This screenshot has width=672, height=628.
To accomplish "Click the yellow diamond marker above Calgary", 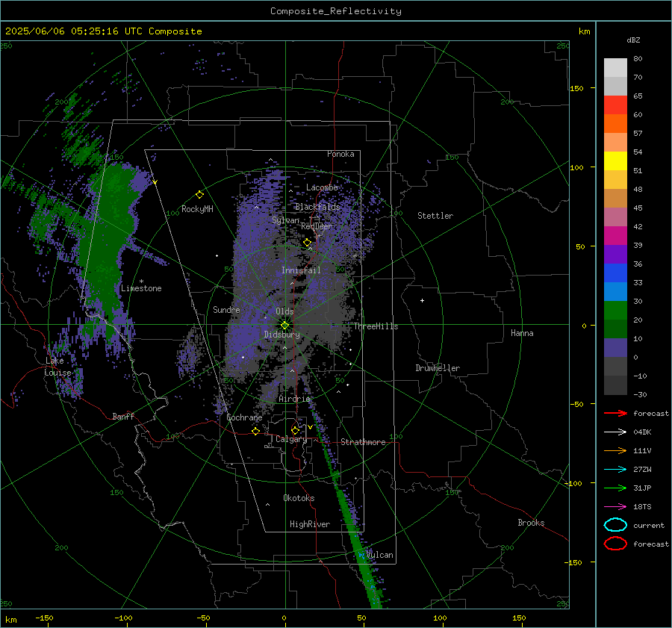I will (295, 430).
